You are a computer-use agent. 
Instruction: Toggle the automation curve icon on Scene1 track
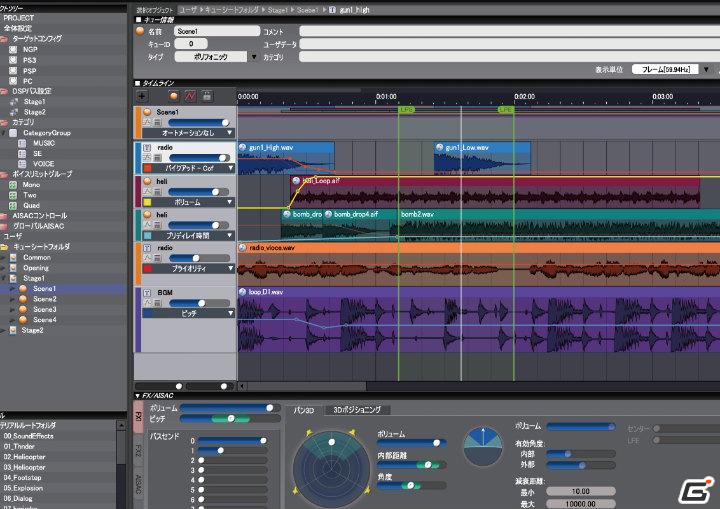[x=147, y=122]
